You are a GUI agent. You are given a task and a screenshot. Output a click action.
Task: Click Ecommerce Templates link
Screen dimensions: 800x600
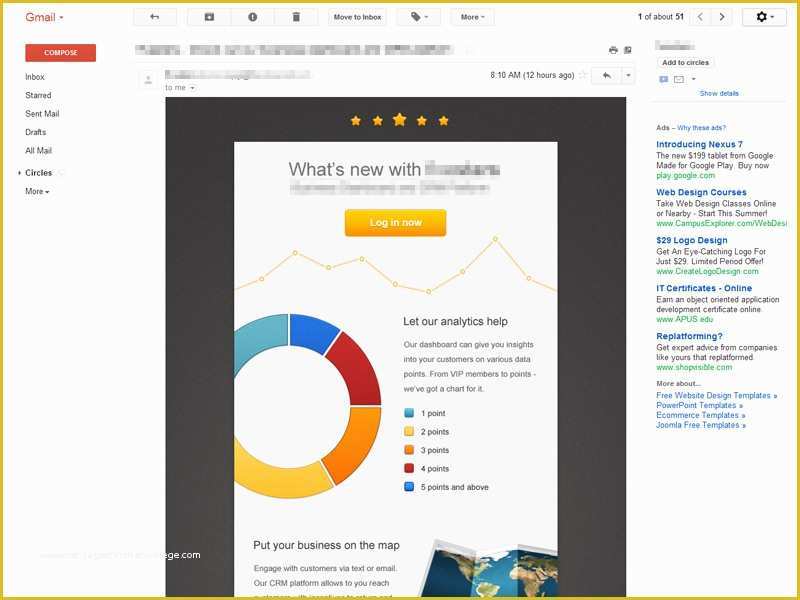point(701,415)
